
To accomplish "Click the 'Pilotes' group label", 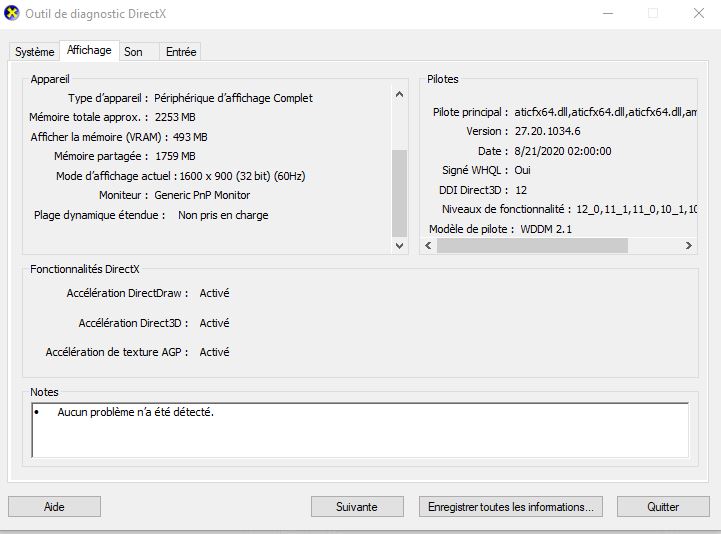I will [443, 79].
